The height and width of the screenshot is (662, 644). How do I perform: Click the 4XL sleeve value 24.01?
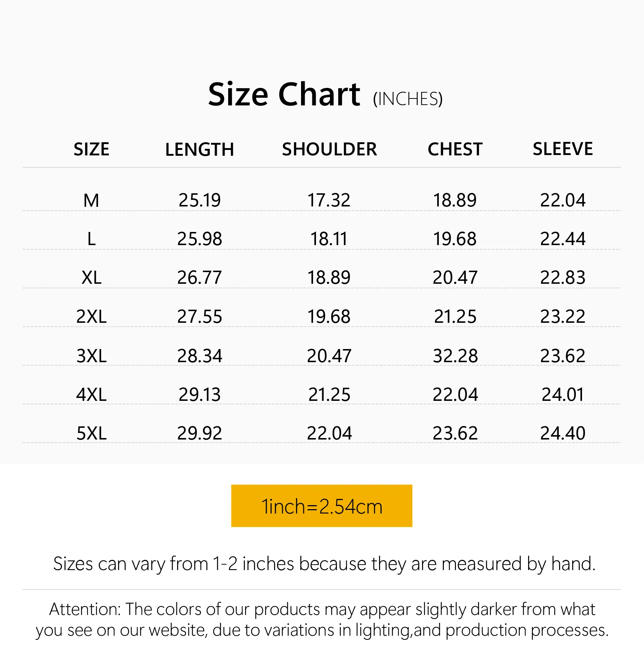[x=562, y=394]
